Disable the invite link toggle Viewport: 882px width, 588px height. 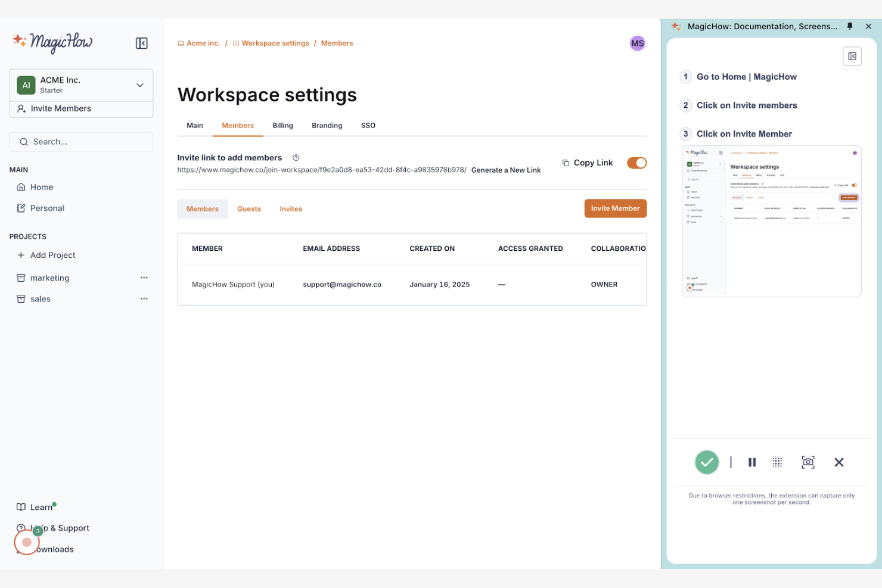coord(636,163)
